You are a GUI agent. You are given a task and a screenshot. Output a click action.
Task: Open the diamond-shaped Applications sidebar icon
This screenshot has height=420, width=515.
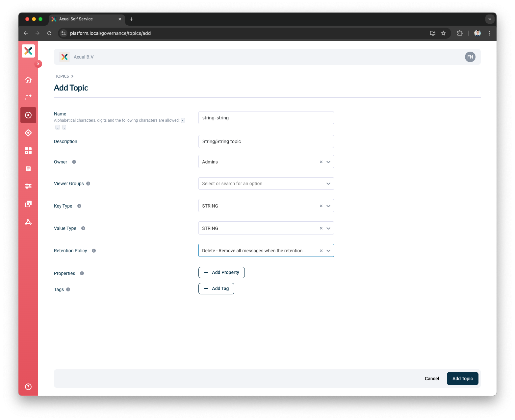(x=28, y=133)
